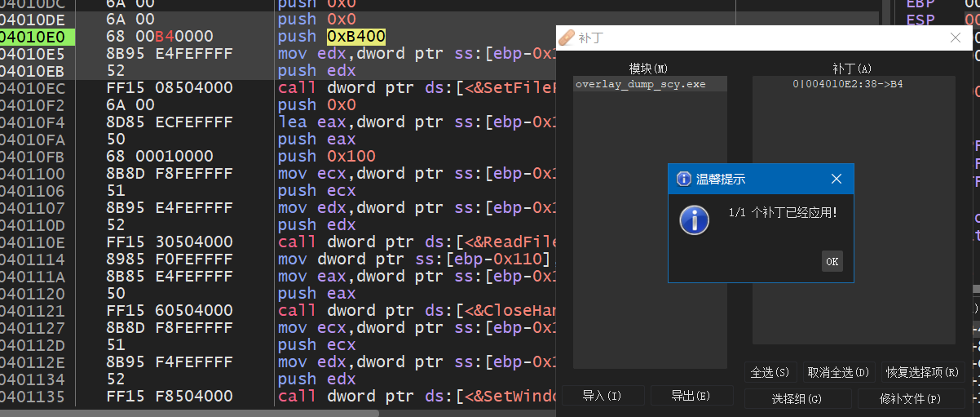Screen dimensions: 980x417
Task: Click address 0401107 in disassembly
Action: (33, 207)
